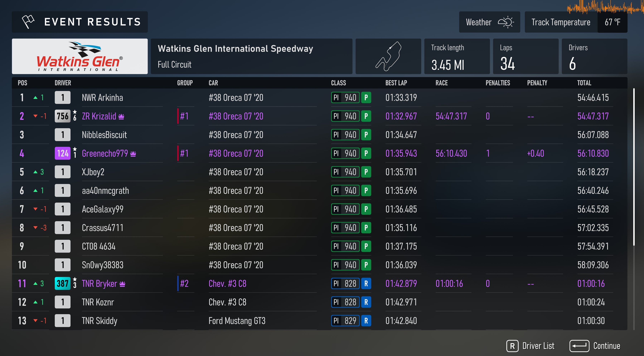Viewport: 644px width, 356px height.
Task: Click the TOTAL column header
Action: (584, 83)
